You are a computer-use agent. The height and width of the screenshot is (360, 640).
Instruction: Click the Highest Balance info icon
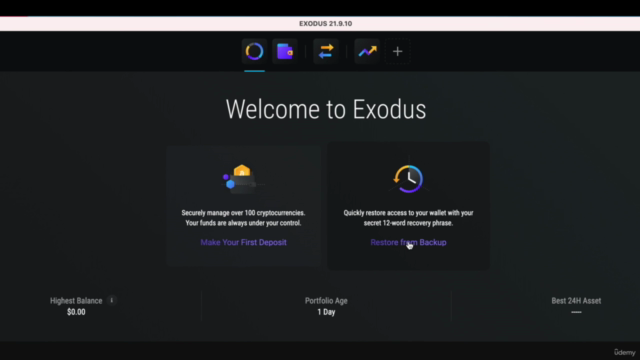click(x=111, y=300)
